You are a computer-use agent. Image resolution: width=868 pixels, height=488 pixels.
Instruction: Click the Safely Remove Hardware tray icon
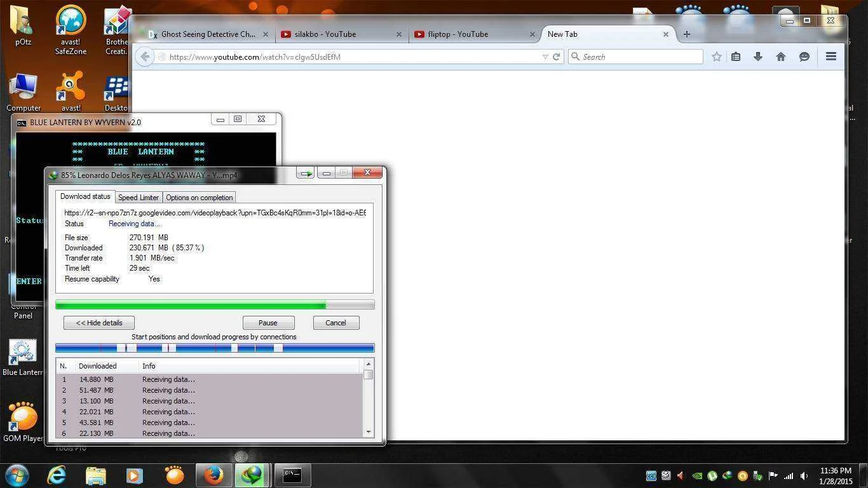tap(758, 475)
